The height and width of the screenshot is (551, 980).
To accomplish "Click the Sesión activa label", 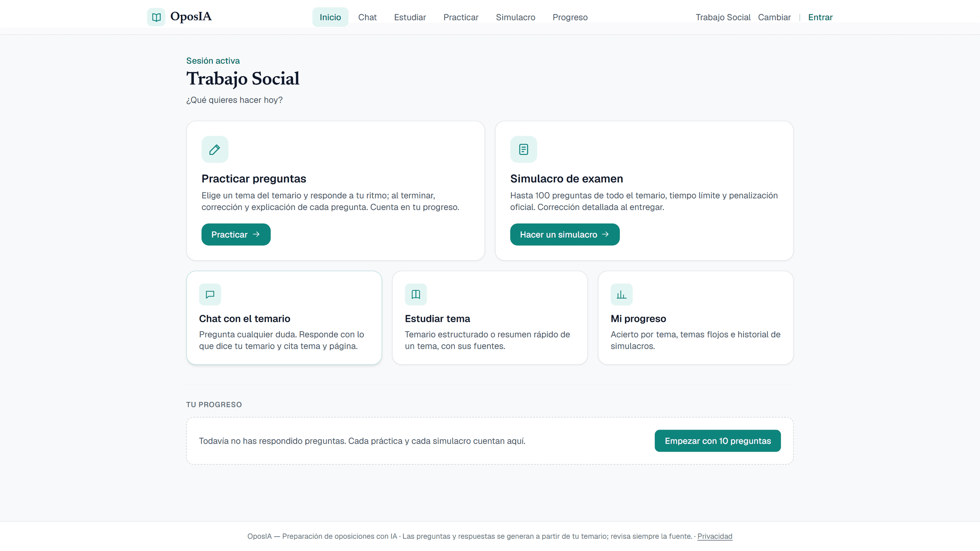I will 213,61.
